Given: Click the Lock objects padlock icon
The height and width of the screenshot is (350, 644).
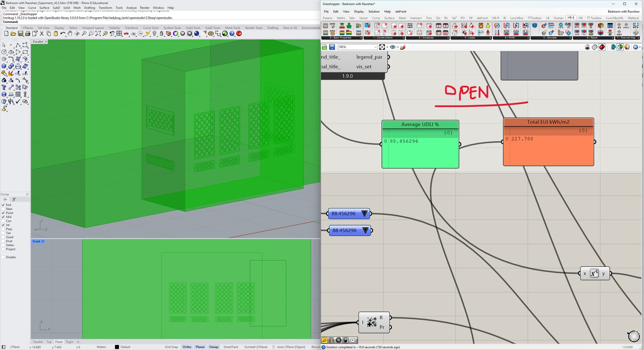Looking at the screenshot, I should tap(161, 34).
